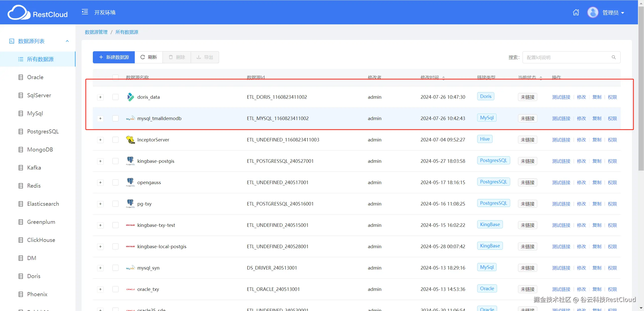Click the 导出 export button
The image size is (644, 311).
pos(205,57)
